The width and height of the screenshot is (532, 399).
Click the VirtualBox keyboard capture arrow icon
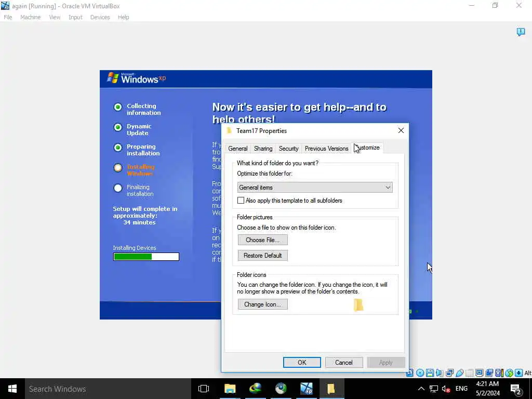(x=518, y=373)
